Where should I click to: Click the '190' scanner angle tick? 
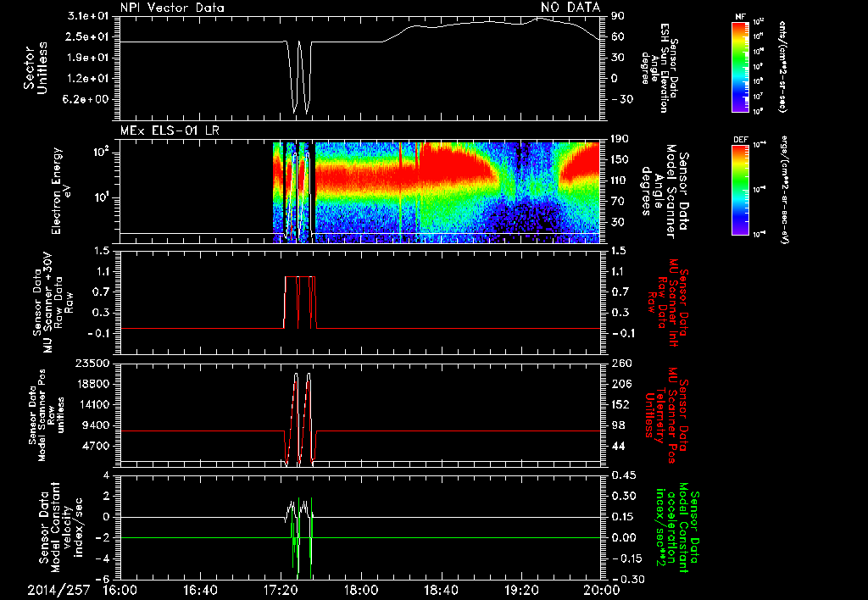[x=620, y=139]
